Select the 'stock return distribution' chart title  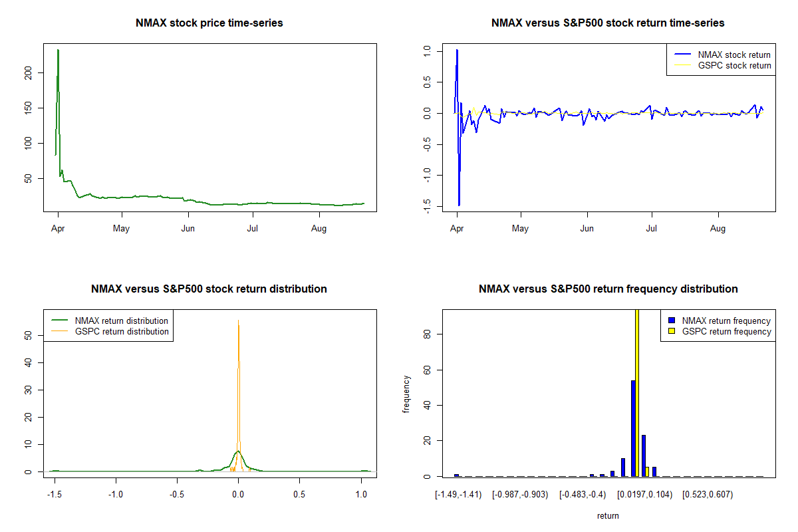point(209,289)
